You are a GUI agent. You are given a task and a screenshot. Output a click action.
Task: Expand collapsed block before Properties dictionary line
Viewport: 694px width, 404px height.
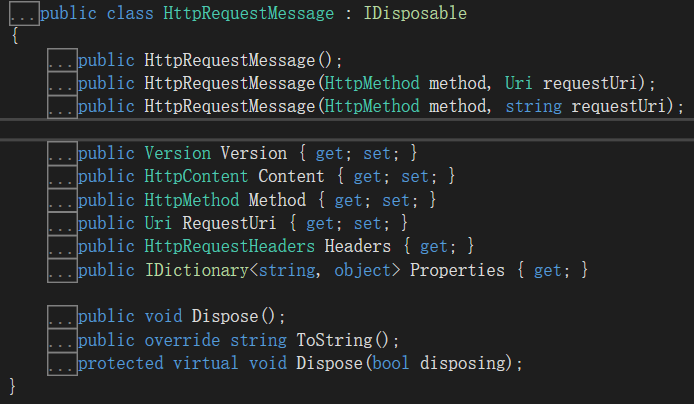[62, 270]
